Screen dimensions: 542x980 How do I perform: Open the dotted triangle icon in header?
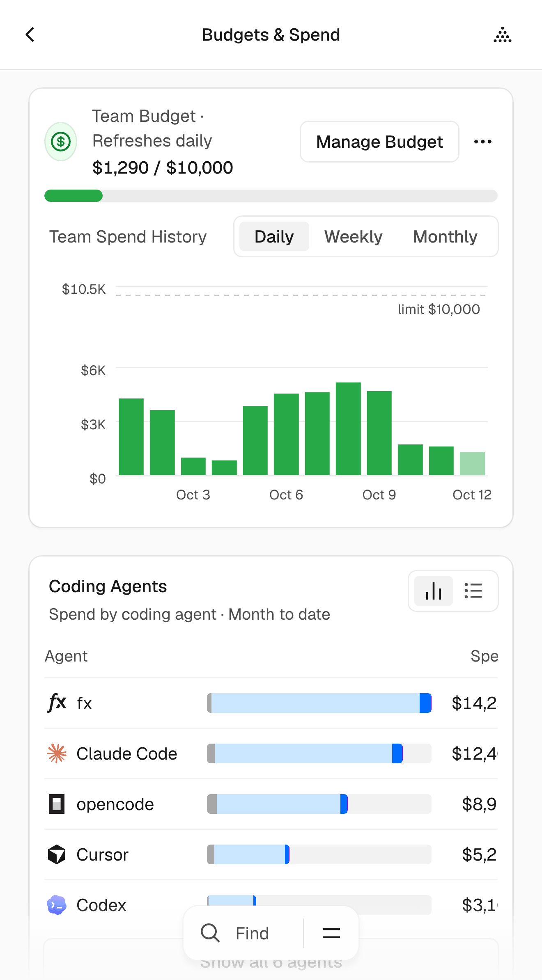pyautogui.click(x=503, y=35)
